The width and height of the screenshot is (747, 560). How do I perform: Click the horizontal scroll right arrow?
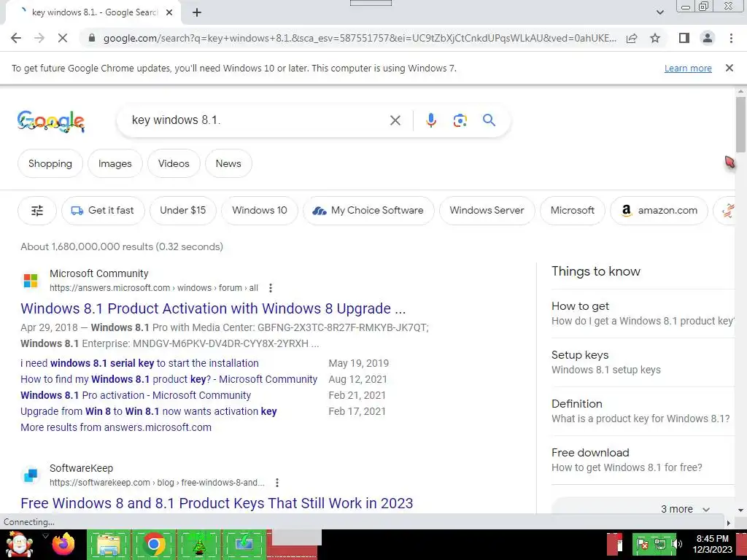click(728, 522)
